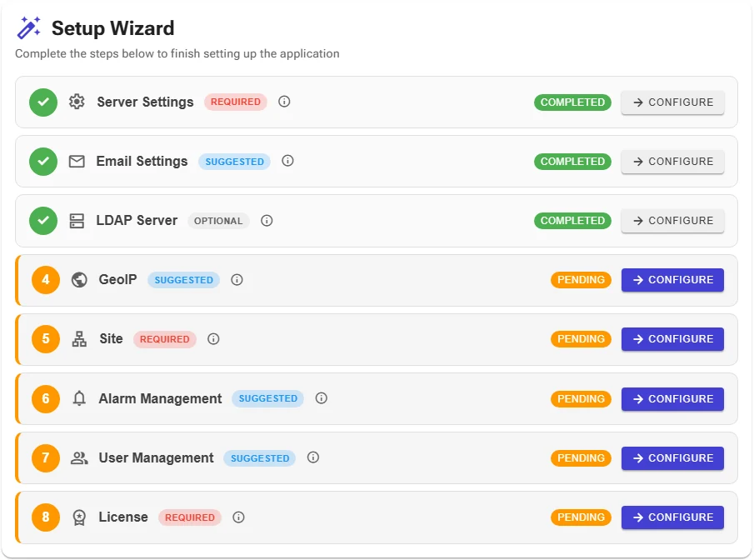Click the SUGGESTED tag on User Management

[x=260, y=458]
